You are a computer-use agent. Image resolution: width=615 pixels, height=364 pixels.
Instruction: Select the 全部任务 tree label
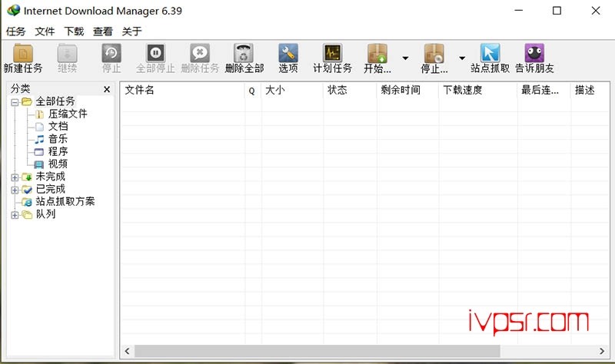click(55, 101)
